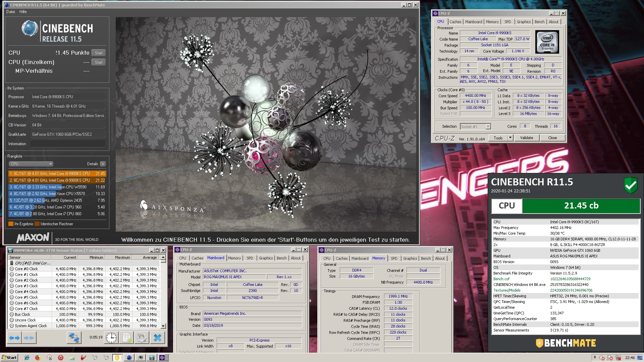Screen dimensions: 644x362
Task: Click BenchMate green shield checkmark icon
Action: [631, 185]
